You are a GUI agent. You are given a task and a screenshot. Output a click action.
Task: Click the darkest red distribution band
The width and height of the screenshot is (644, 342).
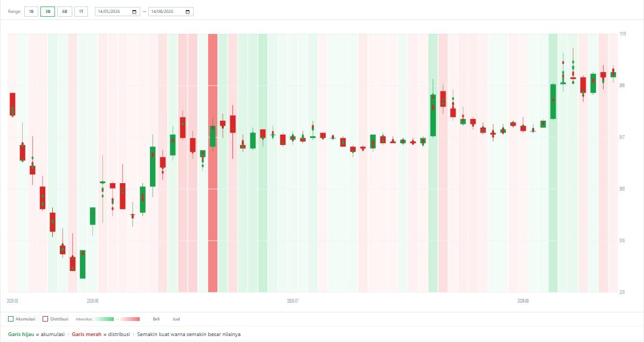coord(213,163)
